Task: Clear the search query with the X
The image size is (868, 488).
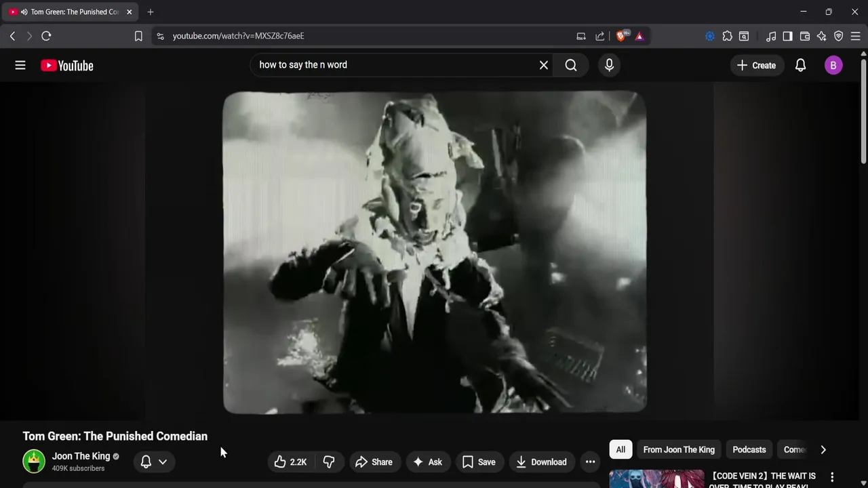Action: tap(543, 65)
